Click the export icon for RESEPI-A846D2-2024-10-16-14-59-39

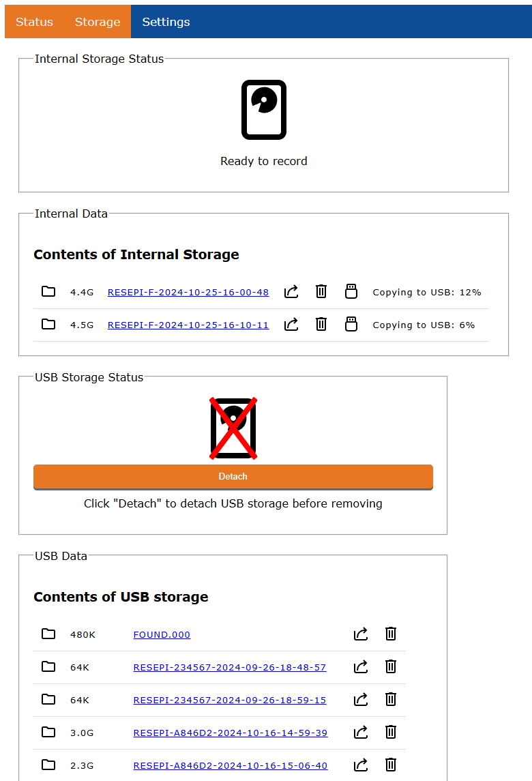click(x=361, y=732)
